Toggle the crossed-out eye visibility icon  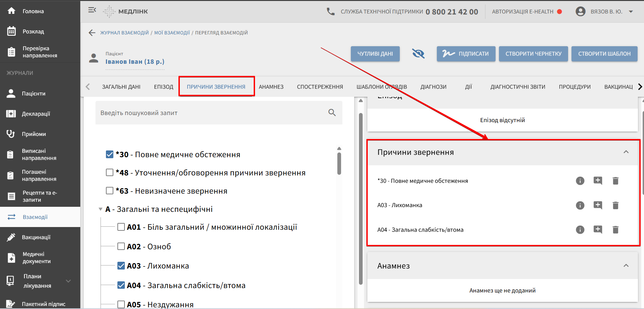(x=418, y=54)
